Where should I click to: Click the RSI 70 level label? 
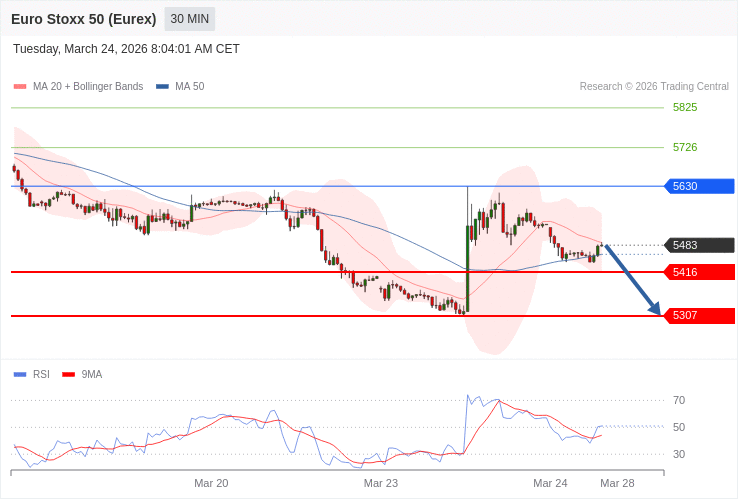coord(679,400)
